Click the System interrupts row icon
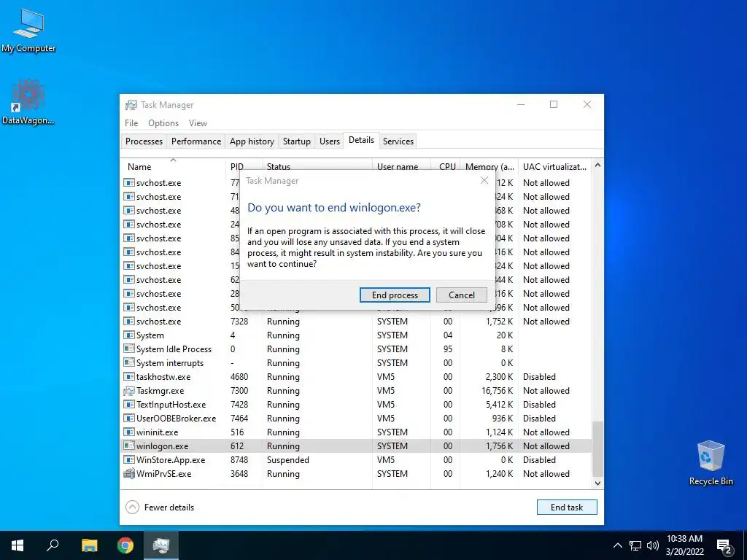The width and height of the screenshot is (747, 560). [128, 363]
